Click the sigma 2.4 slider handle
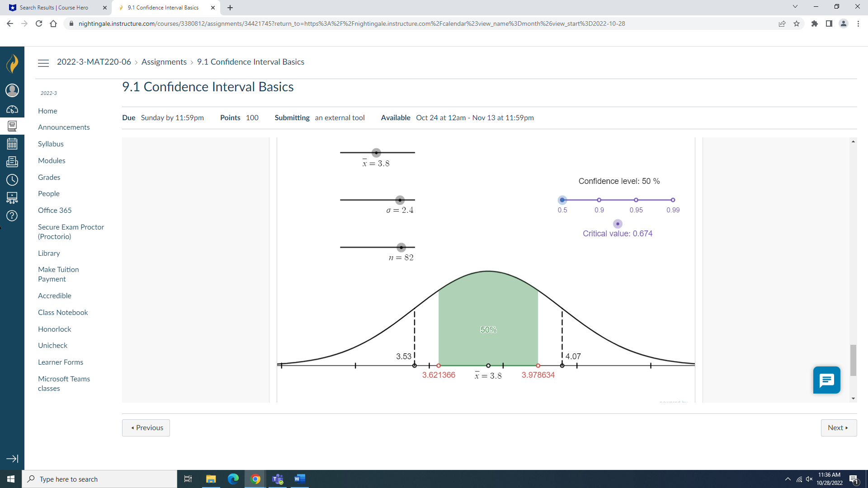Image resolution: width=868 pixels, height=488 pixels. [x=400, y=200]
